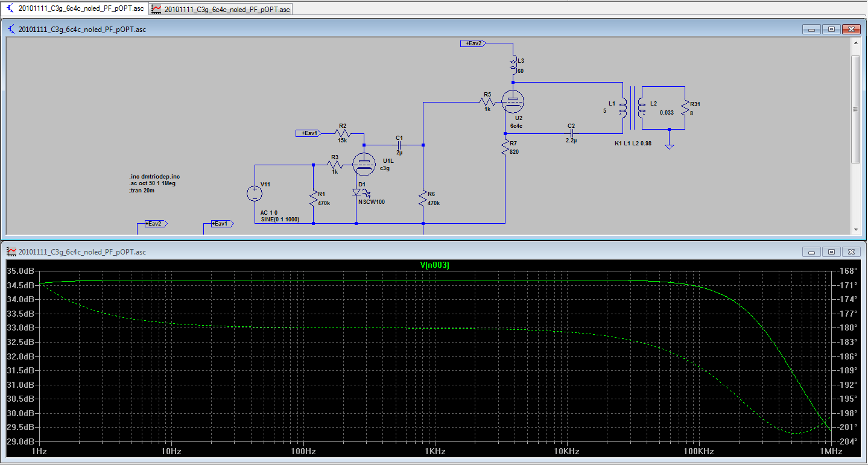Close the waveform plot window
The height and width of the screenshot is (465, 868).
click(x=851, y=251)
